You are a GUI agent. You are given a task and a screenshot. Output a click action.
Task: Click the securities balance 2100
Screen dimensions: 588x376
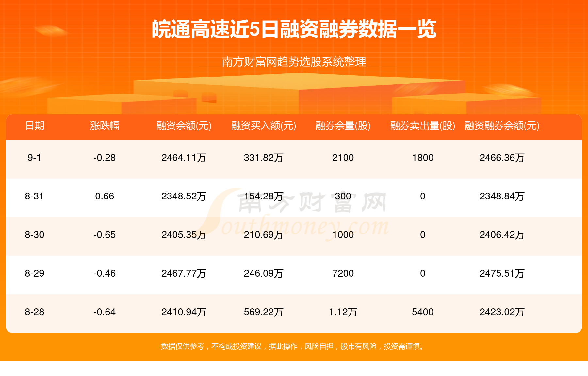coord(343,158)
